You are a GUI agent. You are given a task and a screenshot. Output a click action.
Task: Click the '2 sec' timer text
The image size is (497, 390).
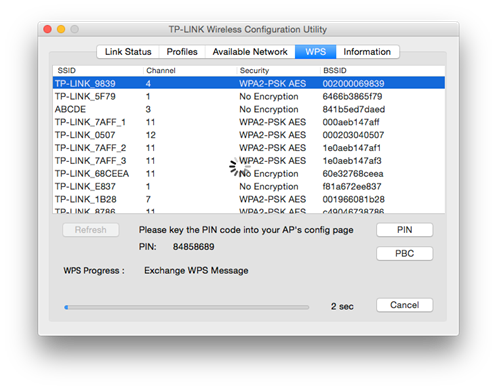(342, 306)
